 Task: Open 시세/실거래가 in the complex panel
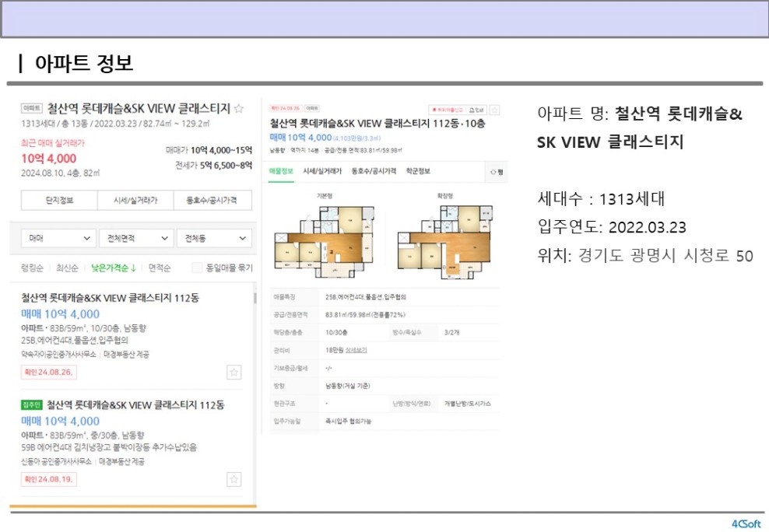[x=136, y=201]
